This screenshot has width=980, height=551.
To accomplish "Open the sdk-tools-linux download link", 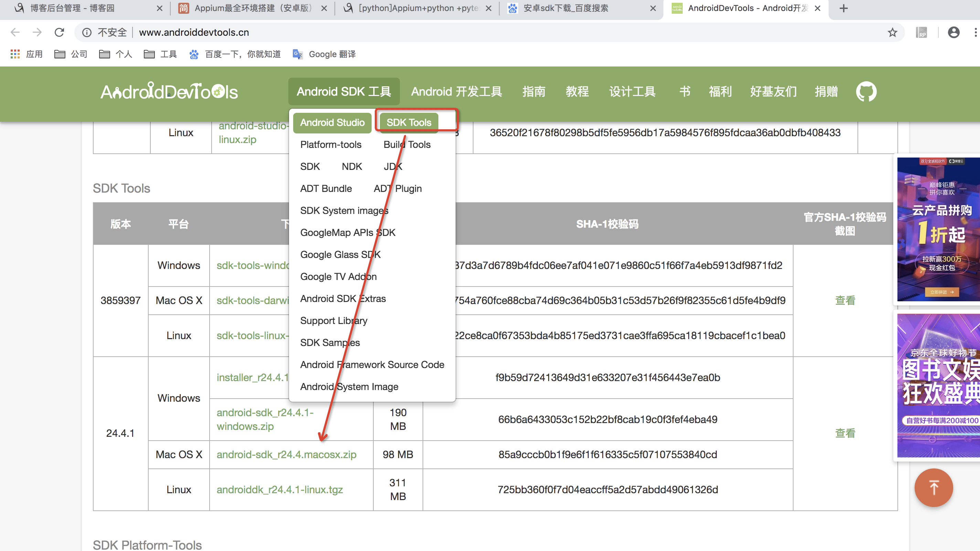I will click(x=253, y=336).
